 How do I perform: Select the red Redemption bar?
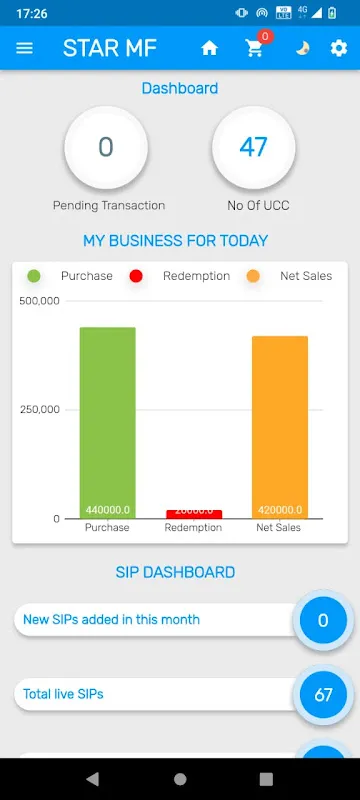pyautogui.click(x=194, y=514)
